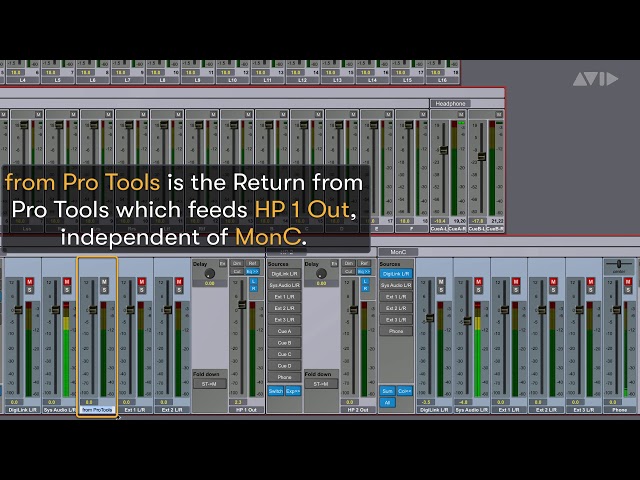The image size is (640, 480).
Task: Click the HP 1 Out fader handle
Action: [242, 304]
